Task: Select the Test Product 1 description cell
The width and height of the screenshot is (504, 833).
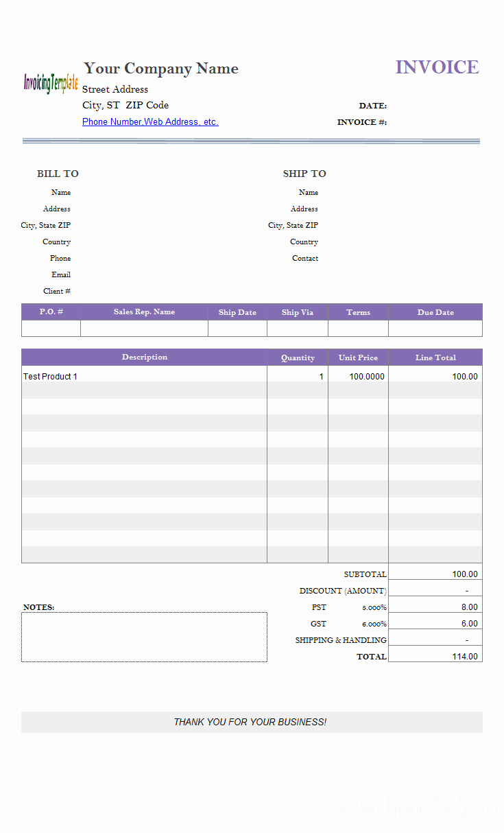Action: (144, 377)
